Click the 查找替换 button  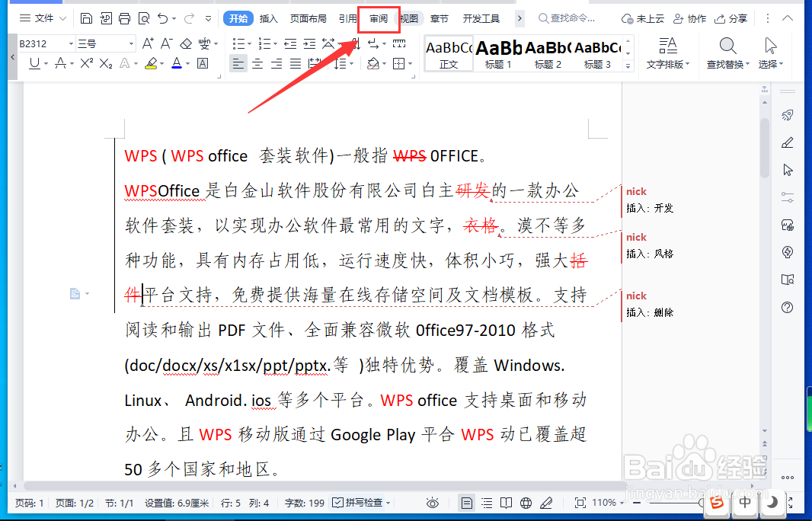coord(727,53)
